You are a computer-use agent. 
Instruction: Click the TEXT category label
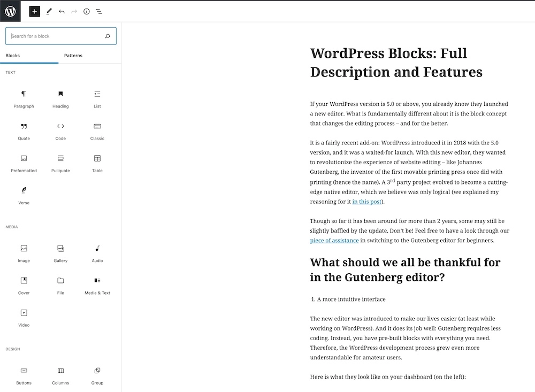(x=11, y=72)
